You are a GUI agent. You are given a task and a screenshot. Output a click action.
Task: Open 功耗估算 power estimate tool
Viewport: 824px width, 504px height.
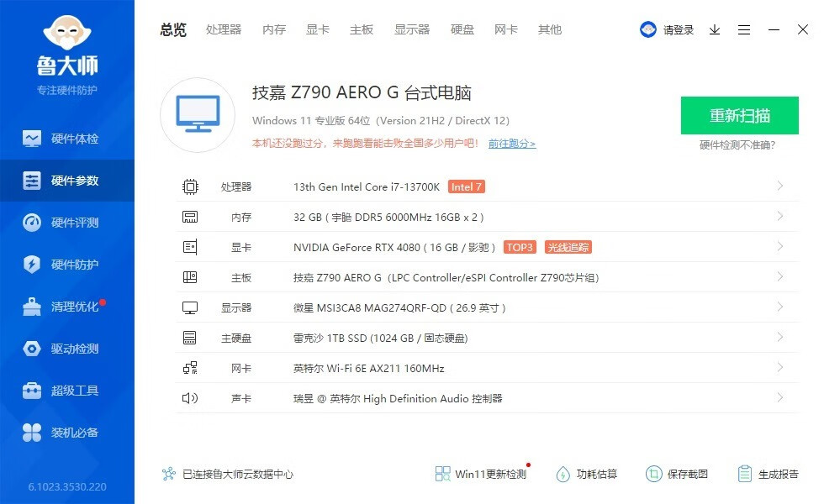coord(563,474)
